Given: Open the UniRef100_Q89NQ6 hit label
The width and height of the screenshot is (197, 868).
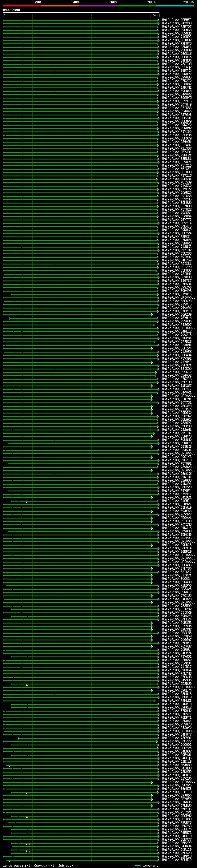Looking at the screenshot, I should pos(177,33).
